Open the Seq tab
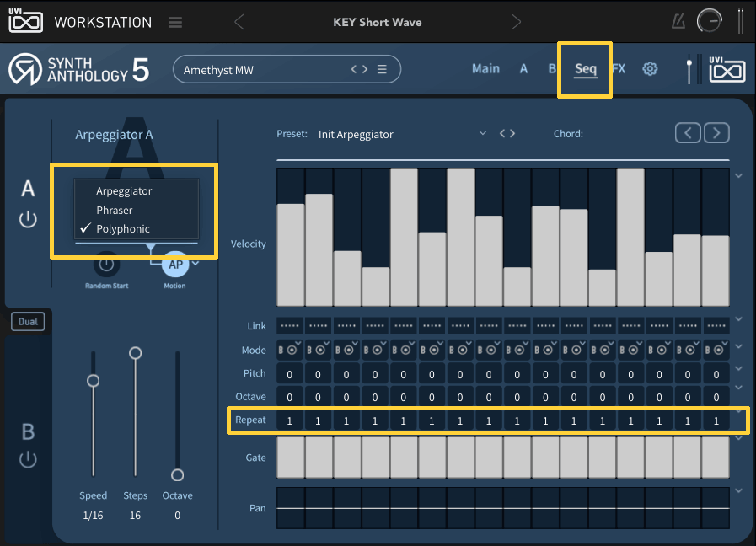Screen dimensions: 756x546 (x=585, y=69)
